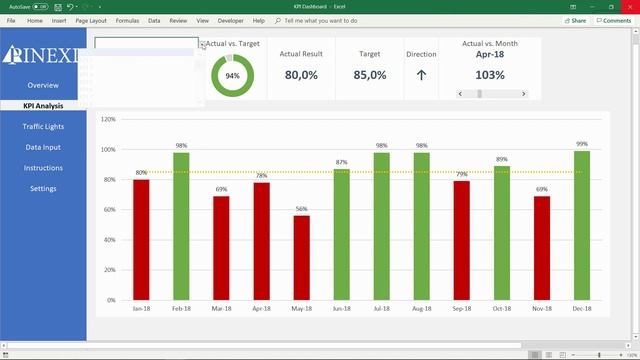
Task: Click the macro record icon in the status bar
Action: coord(5,355)
